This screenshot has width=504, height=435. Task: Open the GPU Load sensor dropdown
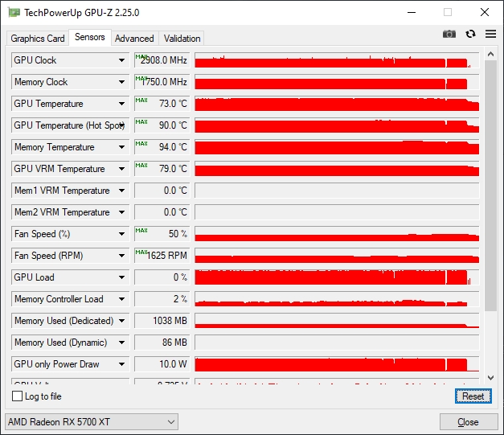[x=121, y=277]
